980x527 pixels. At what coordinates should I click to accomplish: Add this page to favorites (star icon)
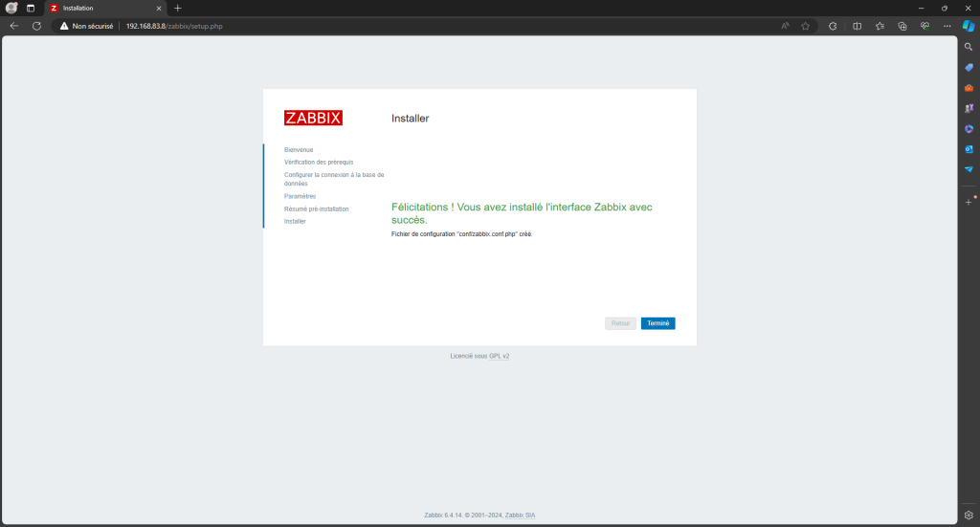pyautogui.click(x=805, y=26)
